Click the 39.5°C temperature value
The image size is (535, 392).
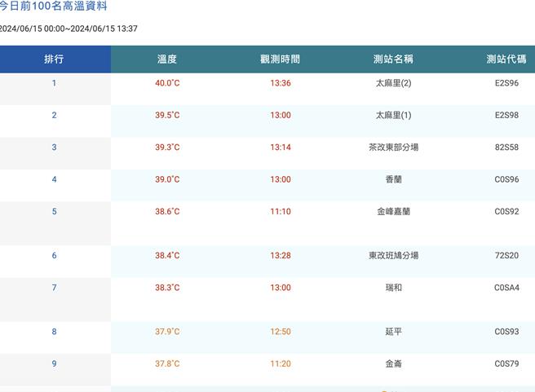pyautogui.click(x=167, y=115)
